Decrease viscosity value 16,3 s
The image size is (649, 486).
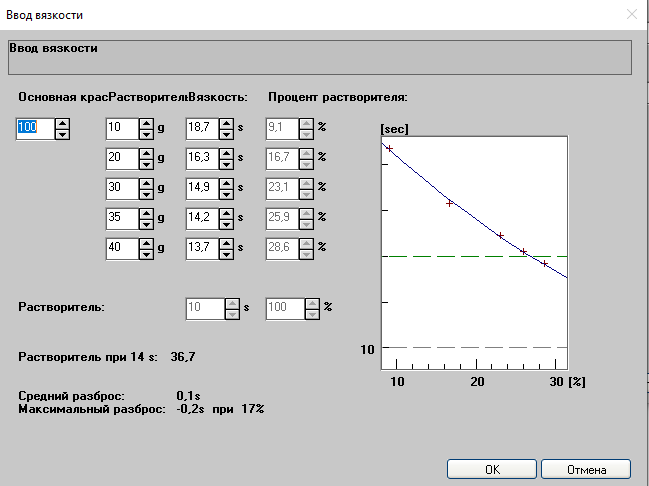point(226,164)
